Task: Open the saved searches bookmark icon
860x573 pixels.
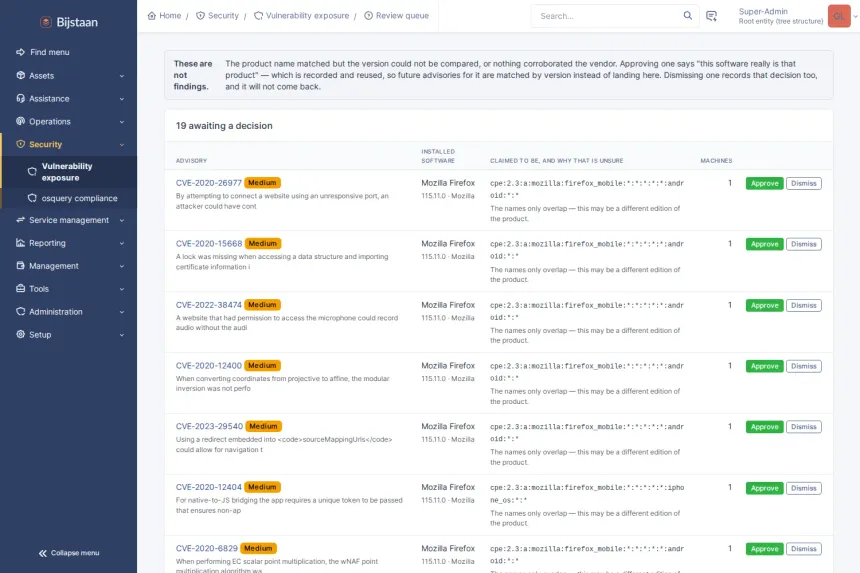Action: [x=711, y=16]
